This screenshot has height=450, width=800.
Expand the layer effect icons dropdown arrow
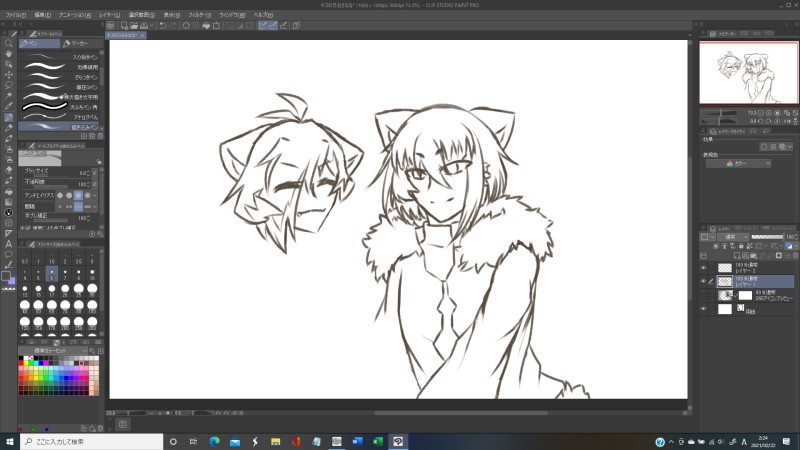pos(790,146)
